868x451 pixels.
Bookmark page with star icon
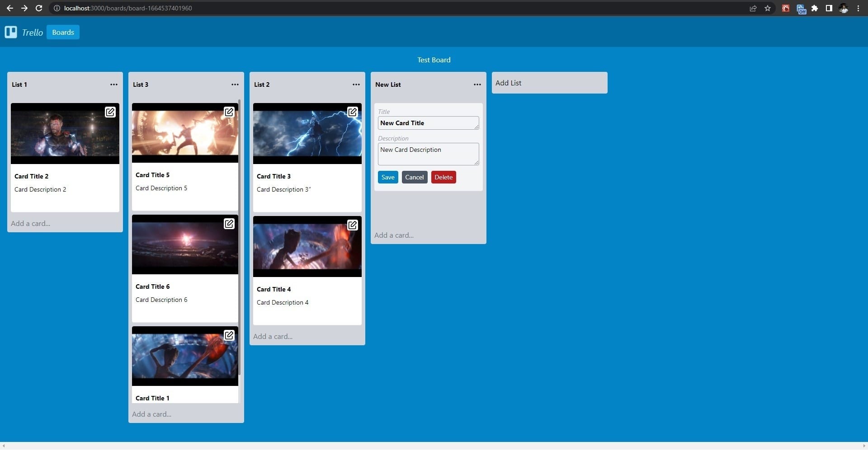pos(768,8)
